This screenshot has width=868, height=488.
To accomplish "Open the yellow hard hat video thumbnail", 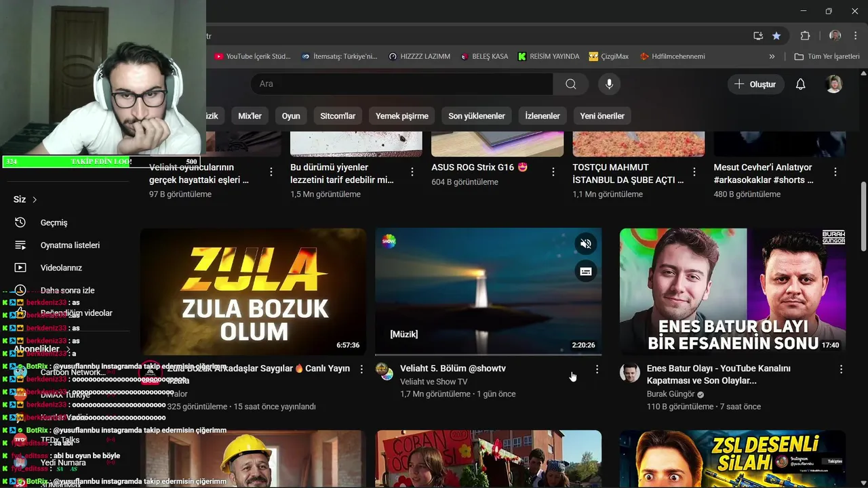I will 253,459.
